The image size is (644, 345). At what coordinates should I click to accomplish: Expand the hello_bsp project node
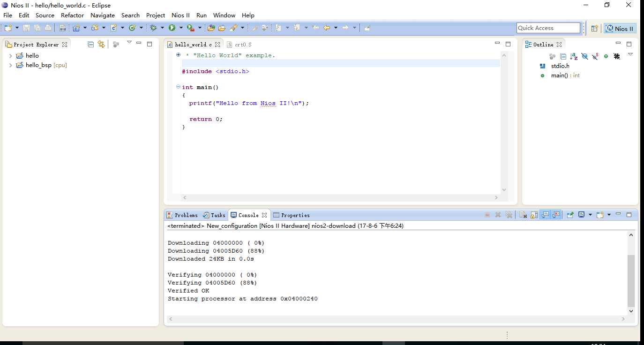[10, 65]
